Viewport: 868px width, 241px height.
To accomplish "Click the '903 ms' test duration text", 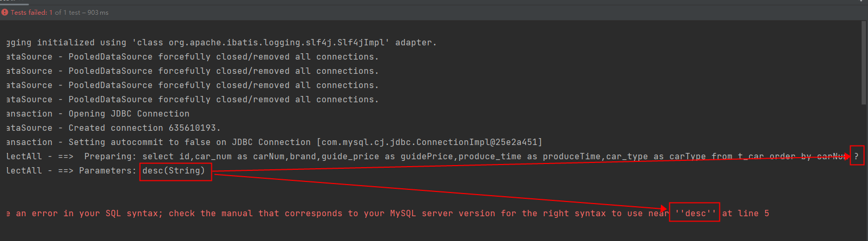I will 98,12.
